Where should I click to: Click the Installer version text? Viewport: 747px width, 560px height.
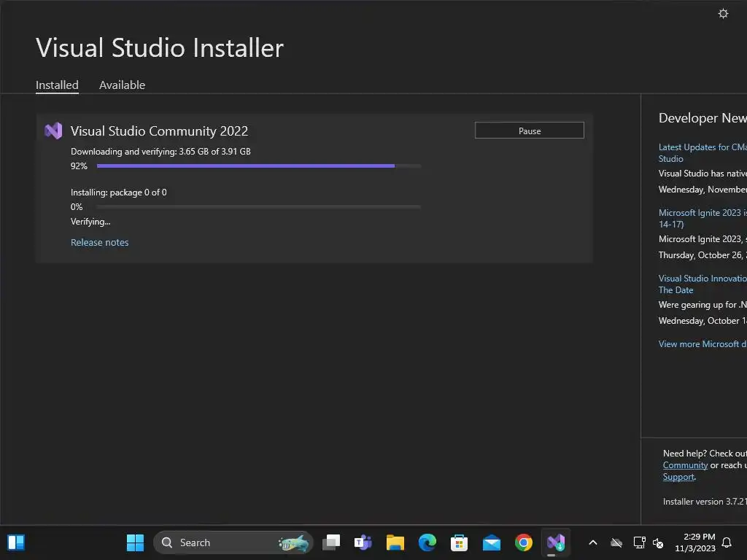[x=705, y=502]
